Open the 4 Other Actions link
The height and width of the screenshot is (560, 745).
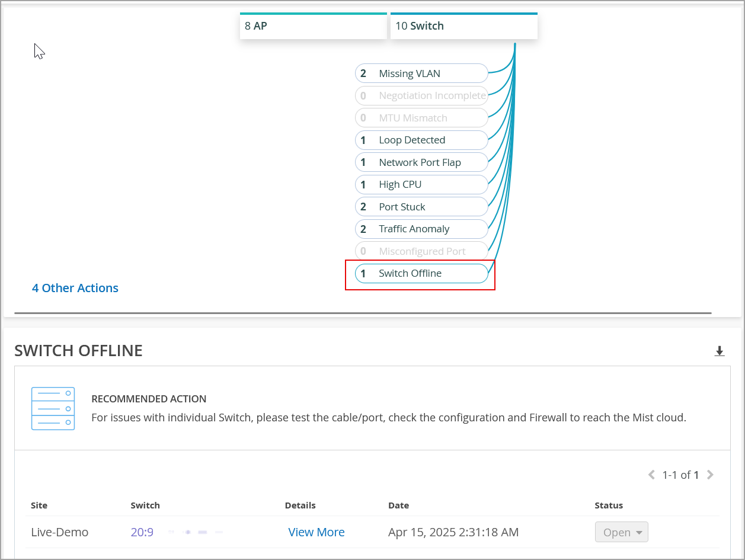pyautogui.click(x=75, y=288)
